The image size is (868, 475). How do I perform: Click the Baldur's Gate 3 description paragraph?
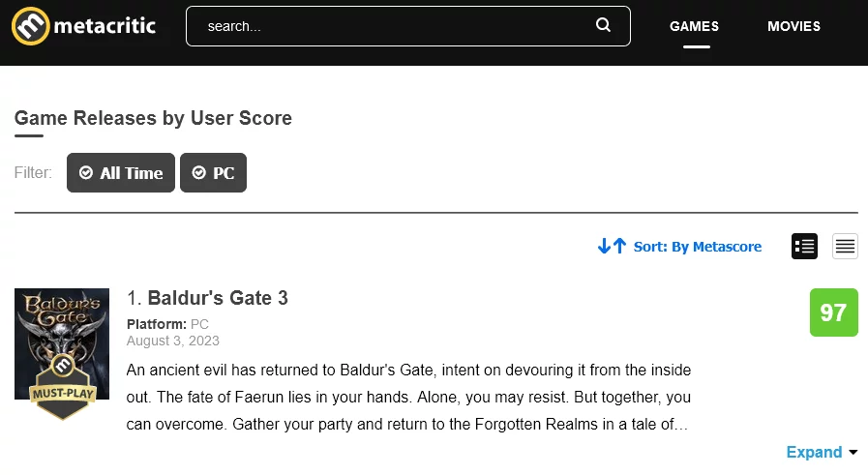(408, 397)
